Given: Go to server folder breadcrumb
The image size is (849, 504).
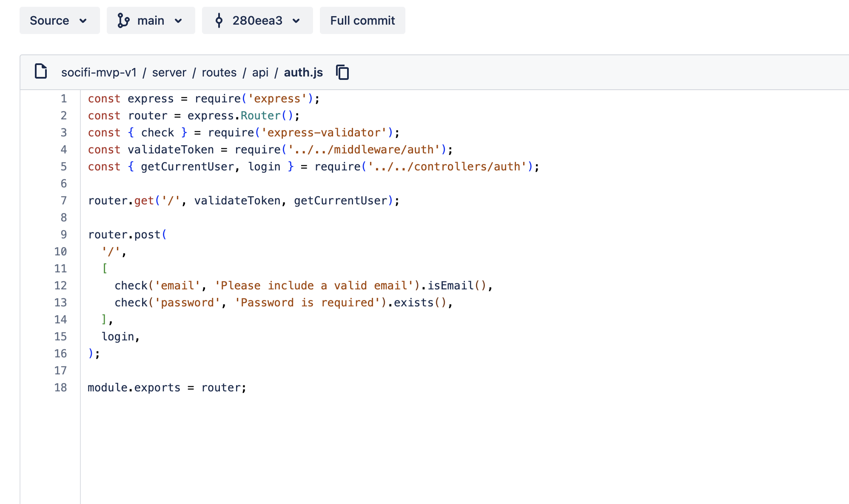Looking at the screenshot, I should (x=169, y=73).
